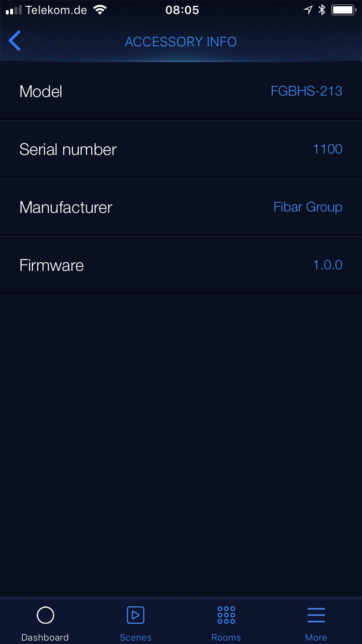Tap the ACCESSORY INFO title

181,42
